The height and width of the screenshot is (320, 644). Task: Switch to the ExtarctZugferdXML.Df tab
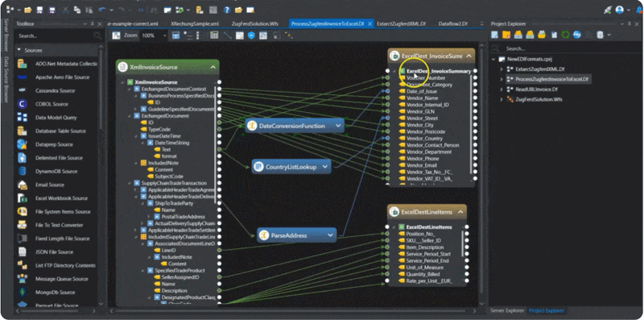[x=400, y=24]
